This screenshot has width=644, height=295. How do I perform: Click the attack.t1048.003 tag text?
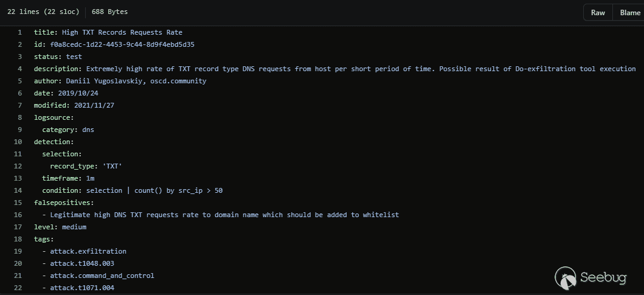tap(82, 263)
